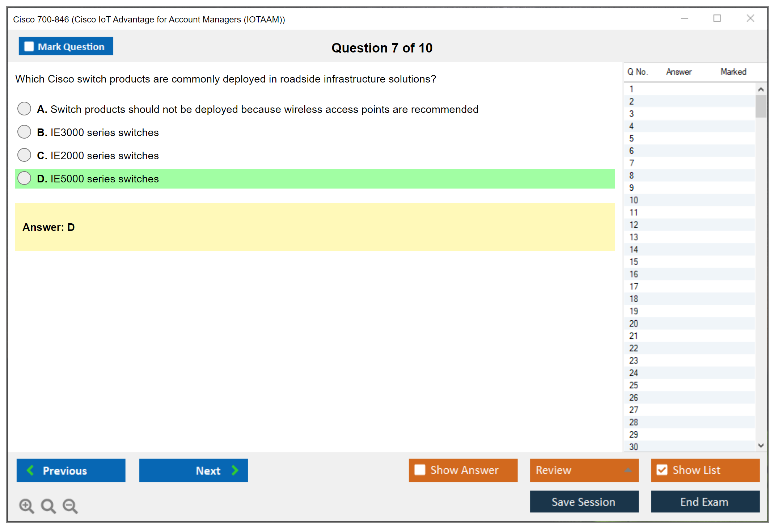Image resolution: width=778 pixels, height=532 pixels.
Task: Click the green right arrow on Next
Action: click(235, 470)
